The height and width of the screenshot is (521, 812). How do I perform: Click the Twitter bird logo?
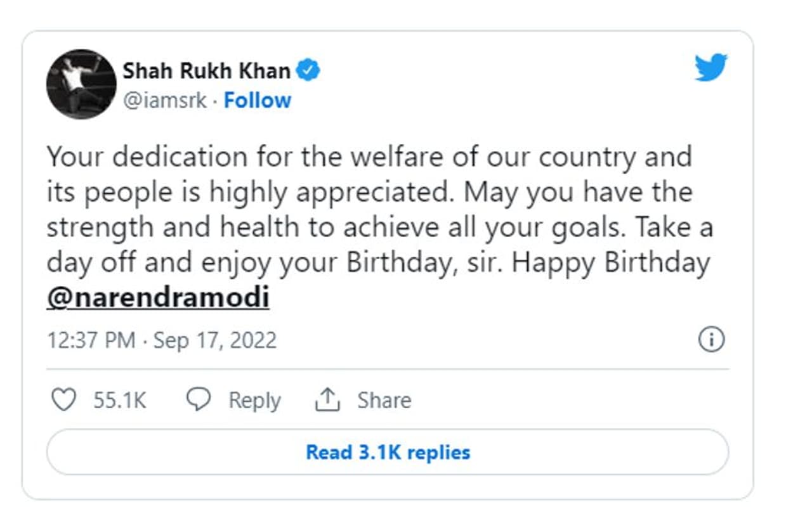(x=710, y=67)
